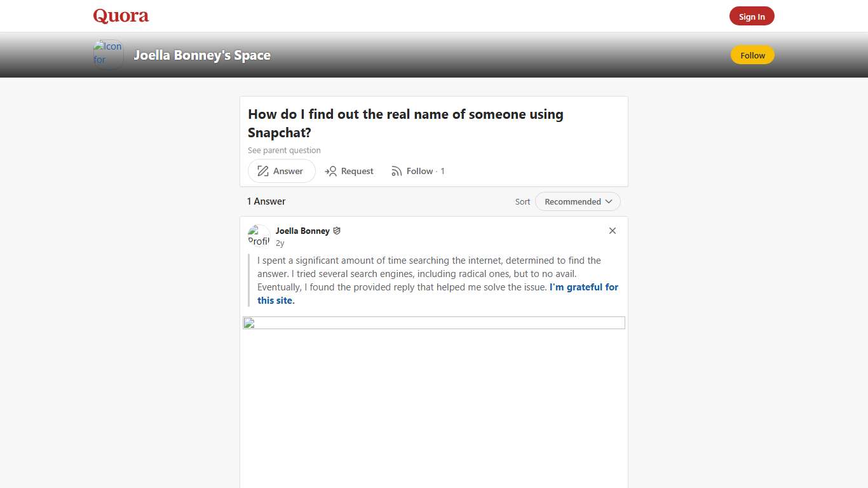Open the Recommended sort dropdown
Screen dimensions: 868x488
[x=577, y=201]
